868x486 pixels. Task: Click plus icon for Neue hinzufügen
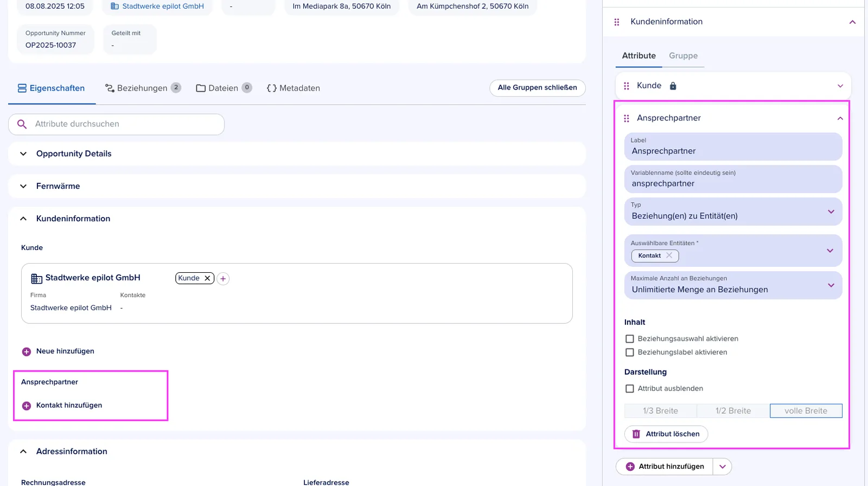(26, 351)
